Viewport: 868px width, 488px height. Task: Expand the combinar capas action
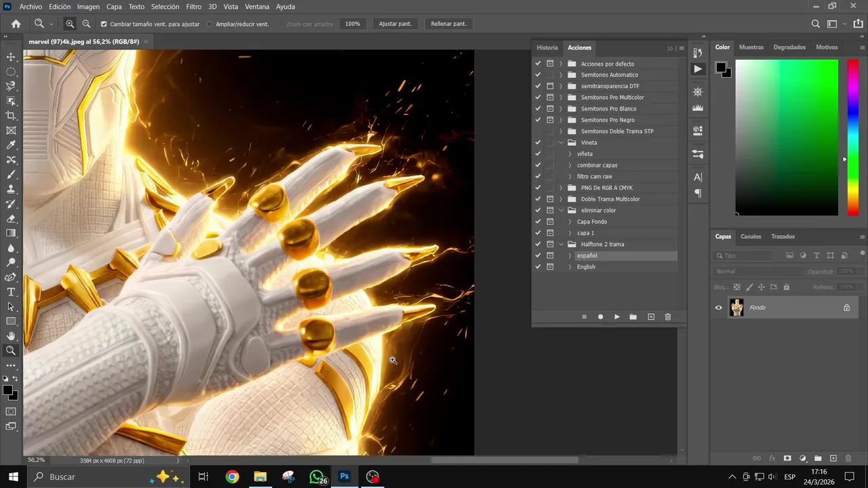coord(570,165)
